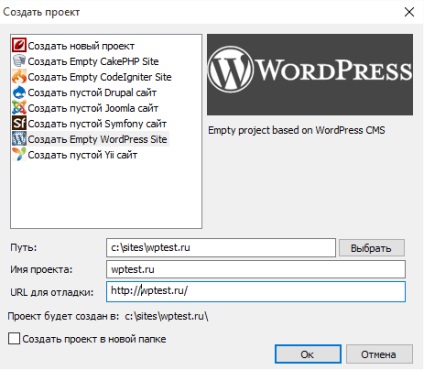Viewport: 424px width, 370px height.
Task: Choose 'Создать пустой Symfony сайт'
Action: pos(97,124)
